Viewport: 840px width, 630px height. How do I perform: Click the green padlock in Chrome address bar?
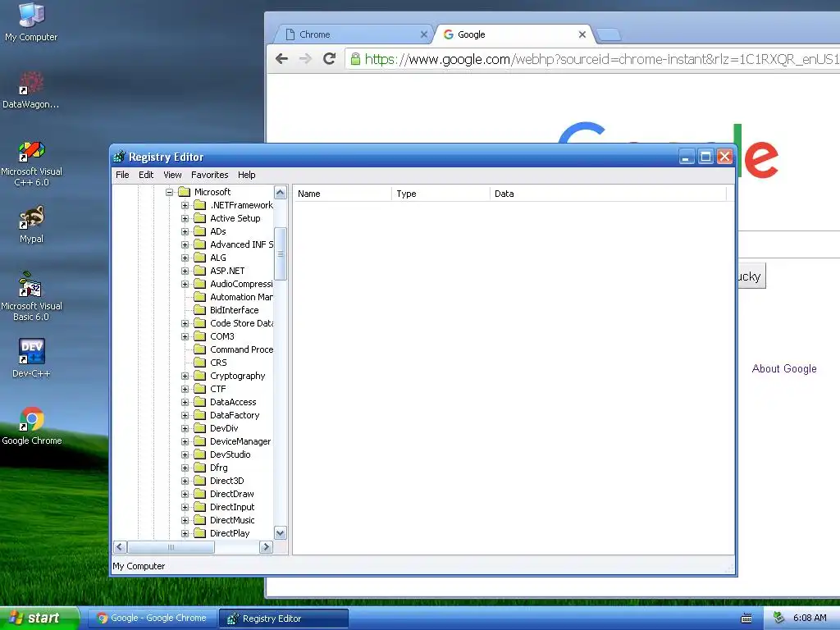[x=355, y=59]
